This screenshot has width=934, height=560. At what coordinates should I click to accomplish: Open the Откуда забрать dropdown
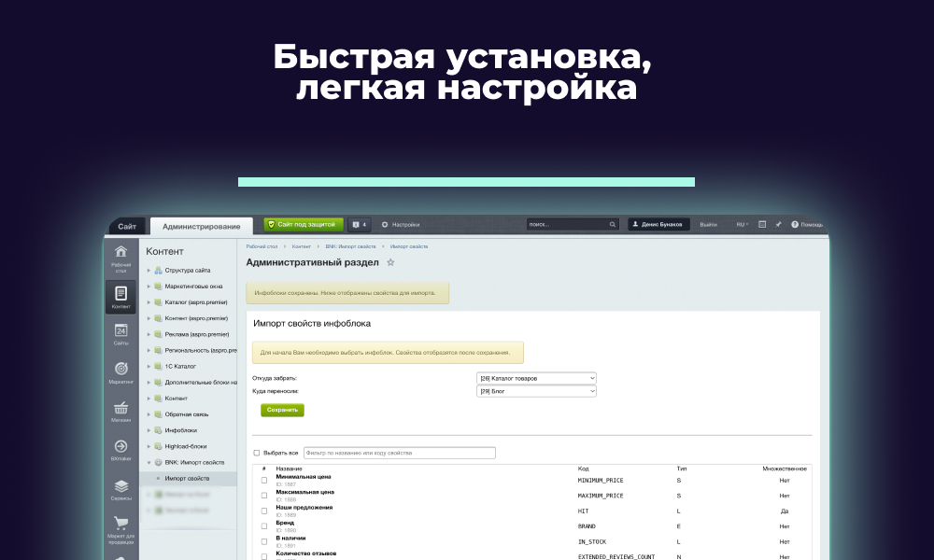[536, 378]
